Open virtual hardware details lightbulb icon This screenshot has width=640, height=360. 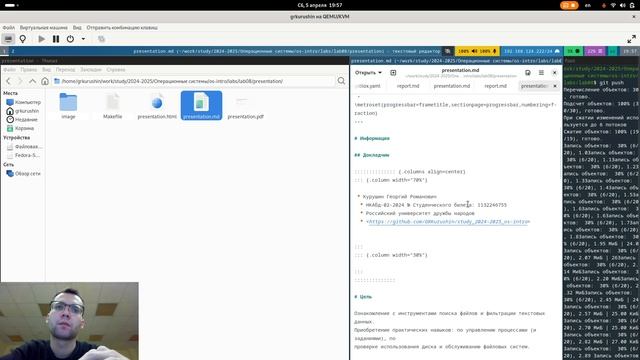point(23,39)
